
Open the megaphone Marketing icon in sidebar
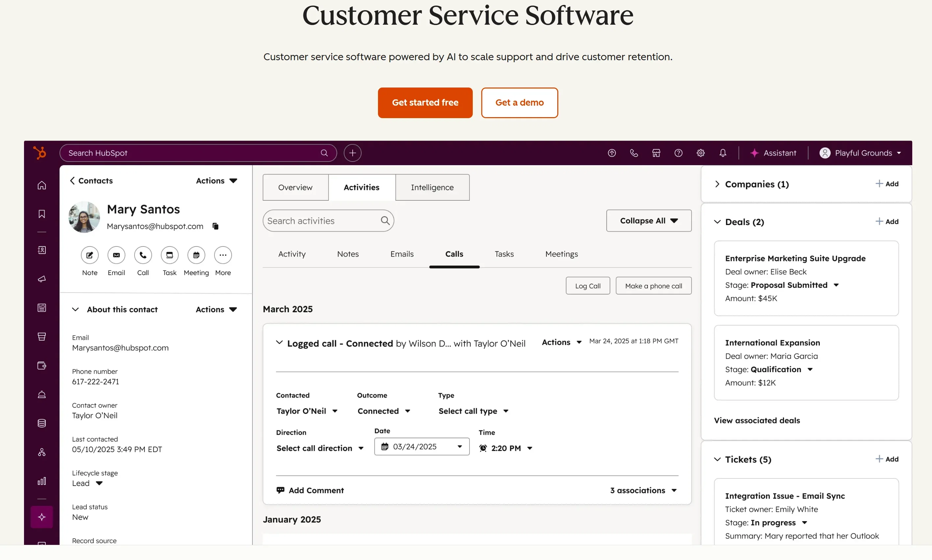(x=42, y=279)
